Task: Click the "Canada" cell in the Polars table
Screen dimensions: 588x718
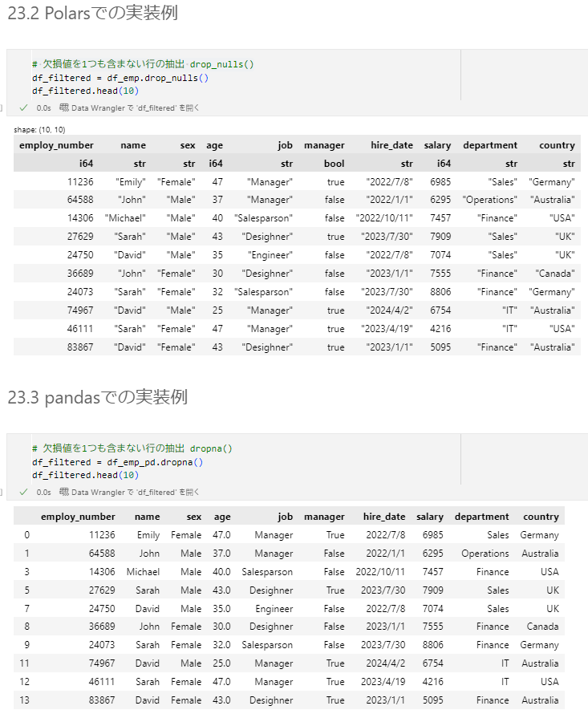Action: click(554, 274)
